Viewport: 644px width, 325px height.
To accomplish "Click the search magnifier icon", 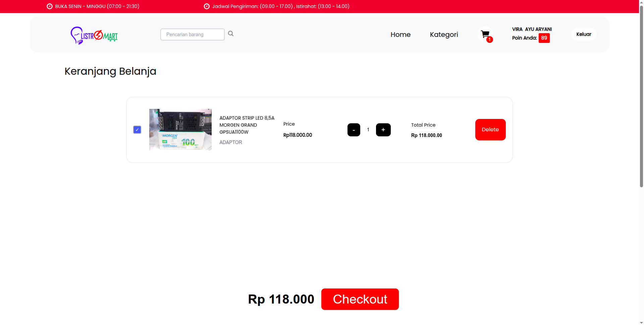I will point(231,34).
